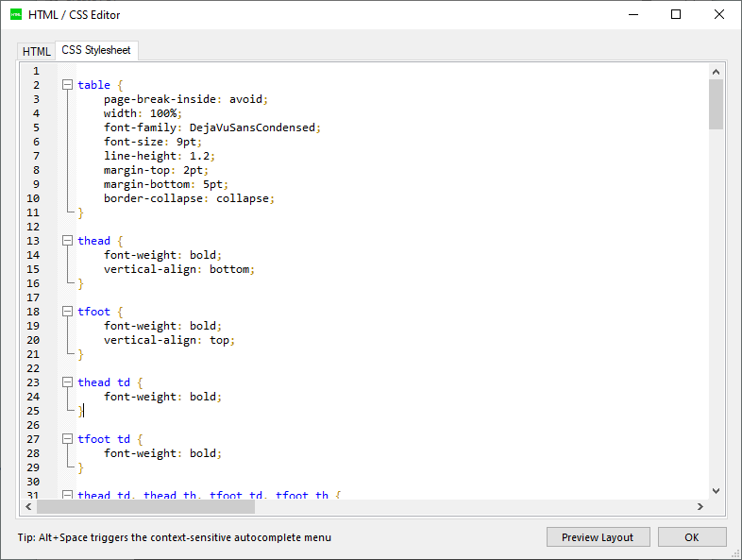Click the 'tfoot' selector on line 18

click(x=93, y=312)
